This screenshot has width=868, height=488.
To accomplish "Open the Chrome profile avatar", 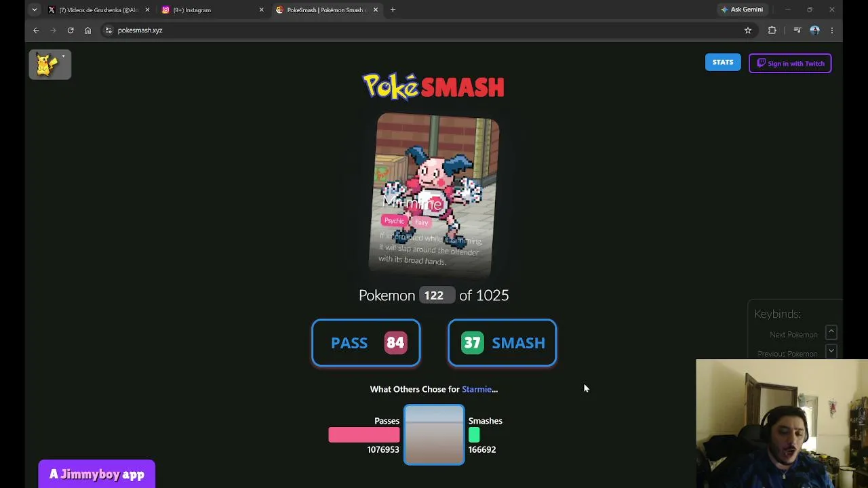I will pos(814,30).
